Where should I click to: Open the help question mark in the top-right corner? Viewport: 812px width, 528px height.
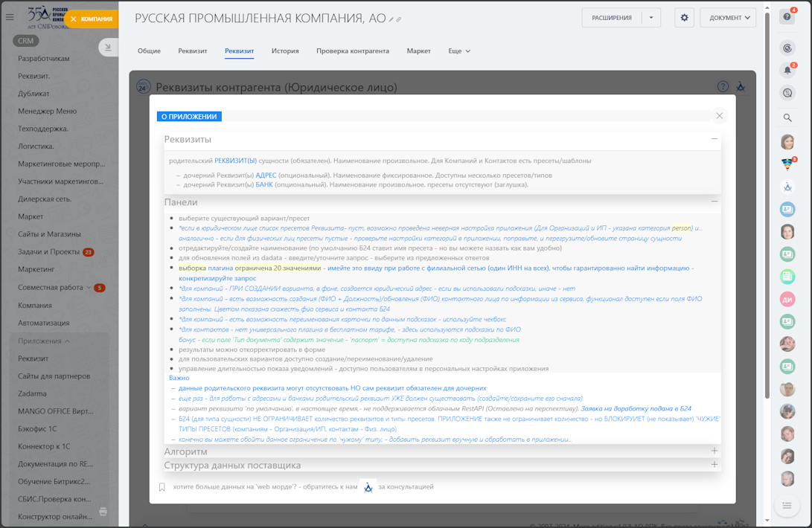[787, 17]
